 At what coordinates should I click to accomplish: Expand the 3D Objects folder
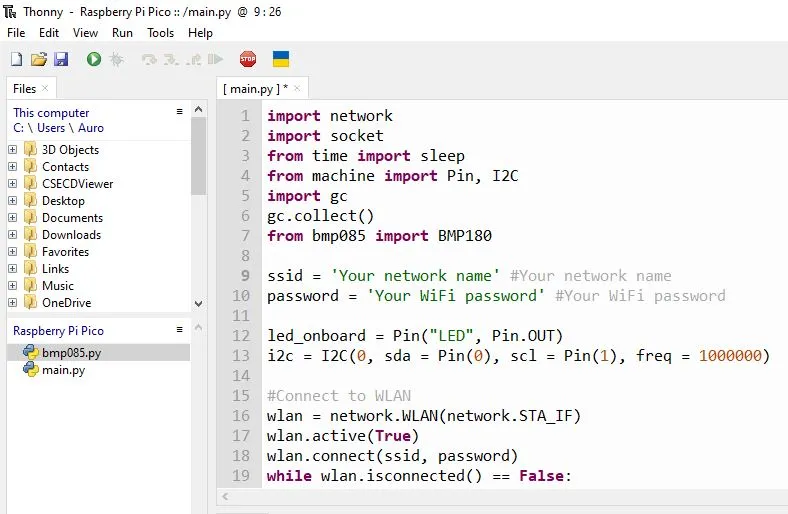tap(13, 150)
